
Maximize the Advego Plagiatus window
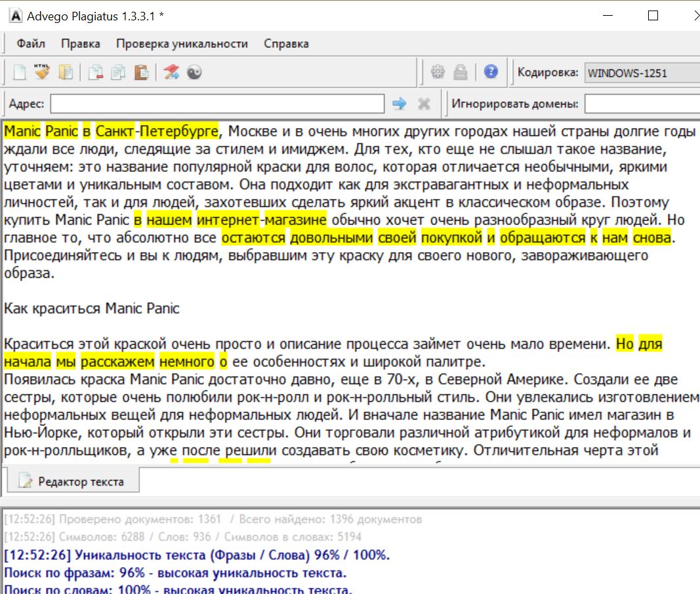click(x=653, y=16)
